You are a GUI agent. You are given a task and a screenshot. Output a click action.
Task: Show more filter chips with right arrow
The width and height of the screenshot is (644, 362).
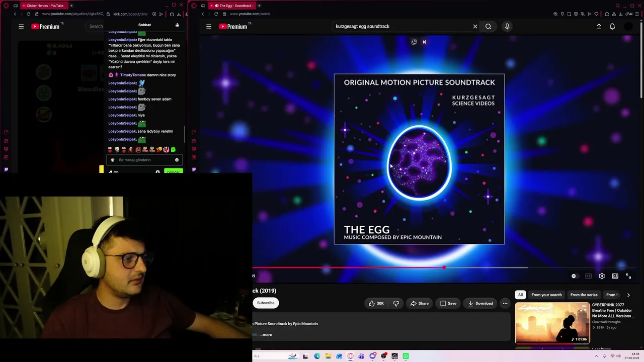pos(628,295)
